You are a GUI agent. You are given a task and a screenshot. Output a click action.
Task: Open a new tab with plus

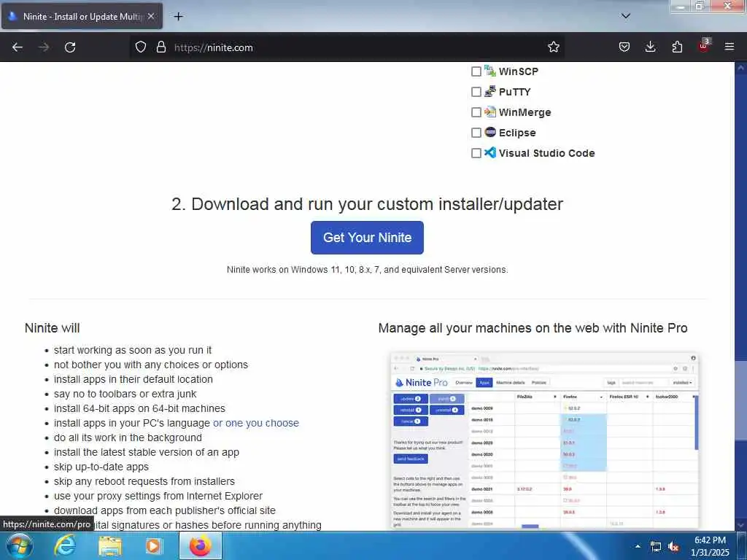178,17
